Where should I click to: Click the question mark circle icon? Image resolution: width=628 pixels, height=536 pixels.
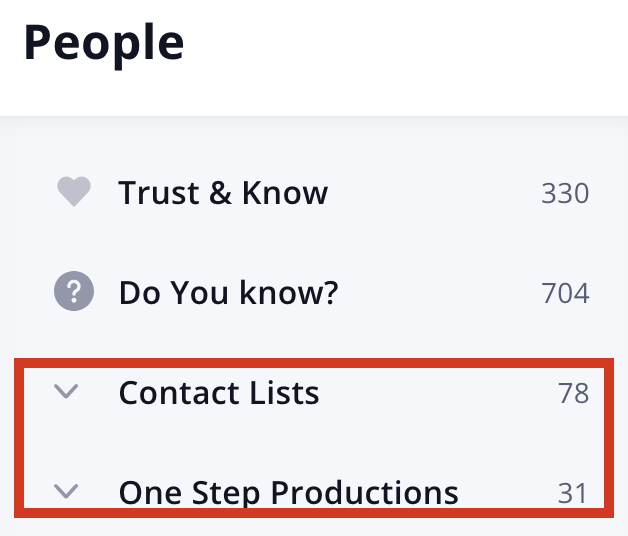(x=74, y=291)
